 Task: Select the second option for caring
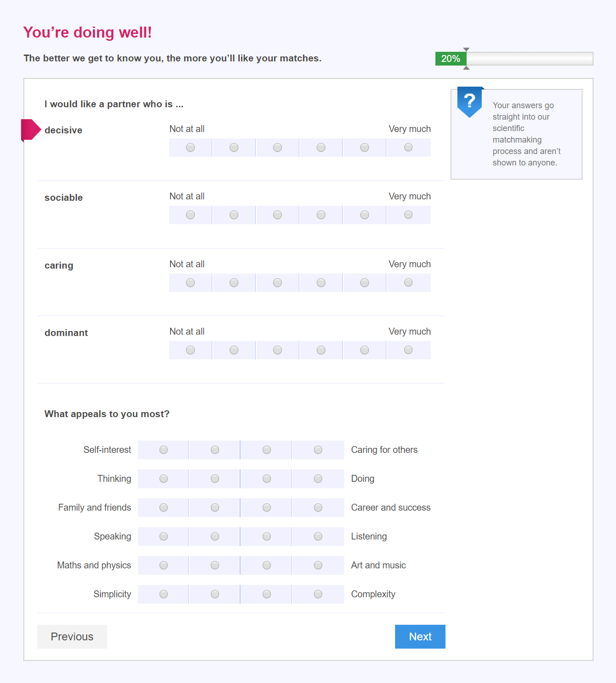pyautogui.click(x=234, y=283)
